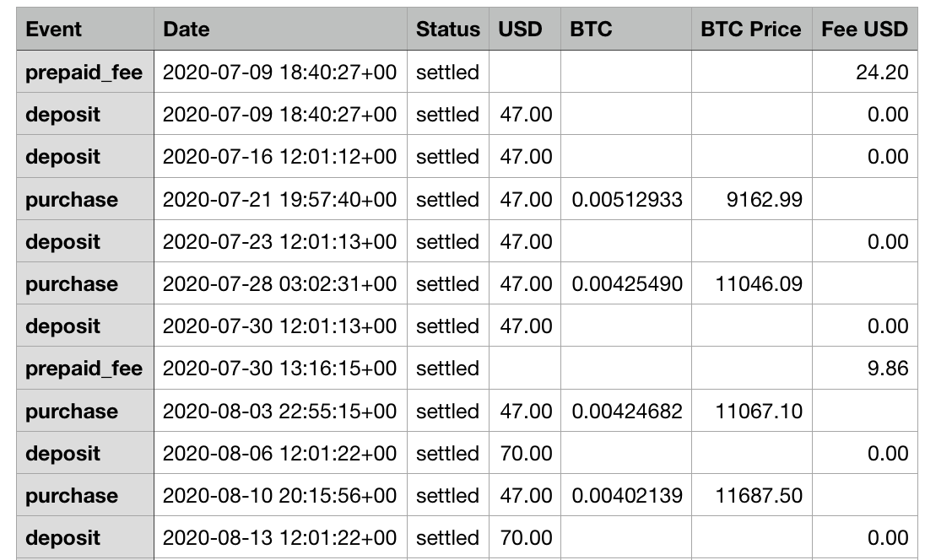Image resolution: width=925 pixels, height=560 pixels.
Task: Select the Fee USD column header
Action: pyautogui.click(x=865, y=29)
